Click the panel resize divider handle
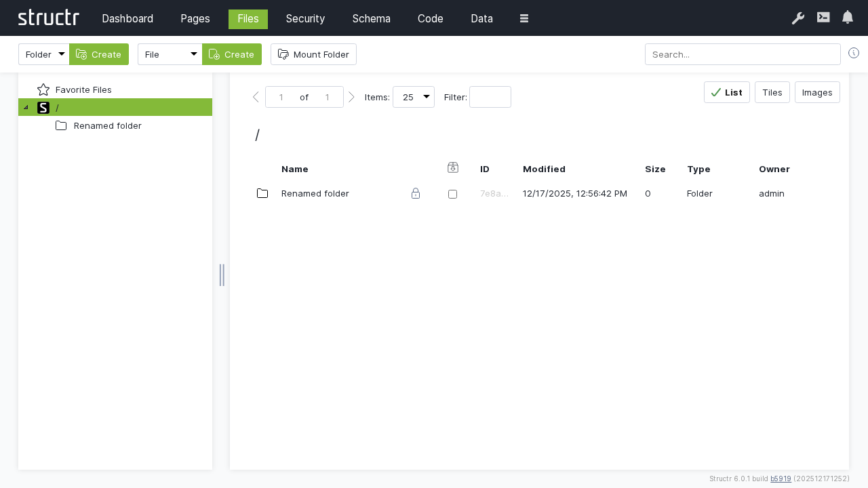 [x=222, y=275]
